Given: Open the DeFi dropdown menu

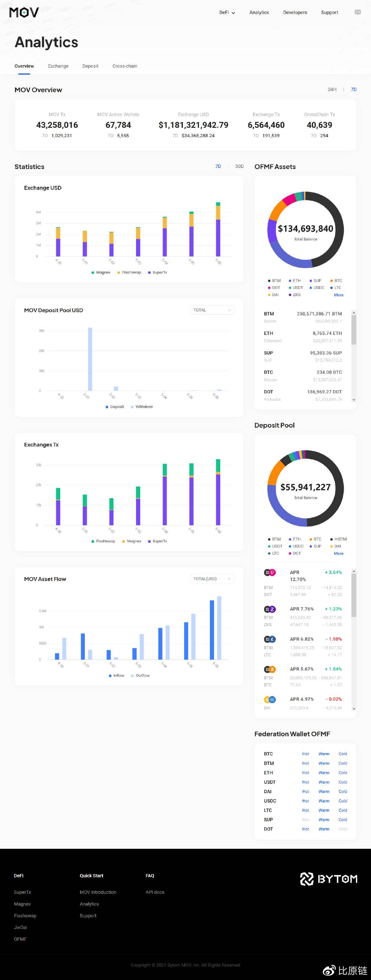Looking at the screenshot, I should (x=227, y=13).
